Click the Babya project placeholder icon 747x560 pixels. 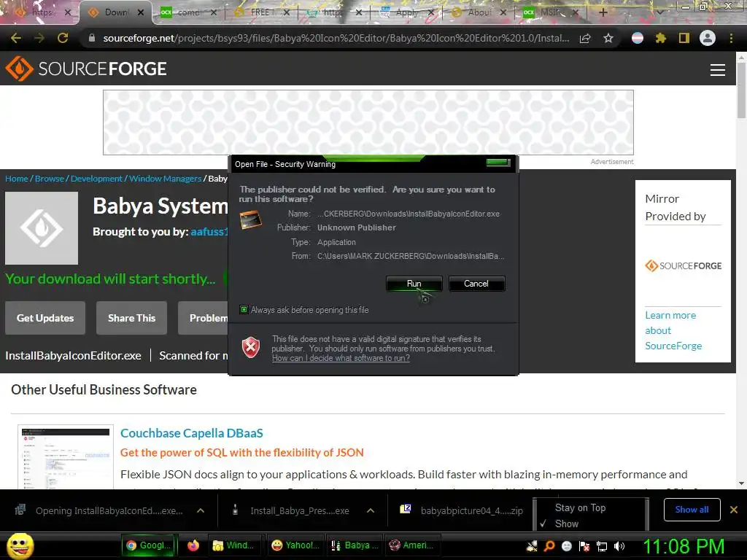pyautogui.click(x=42, y=228)
